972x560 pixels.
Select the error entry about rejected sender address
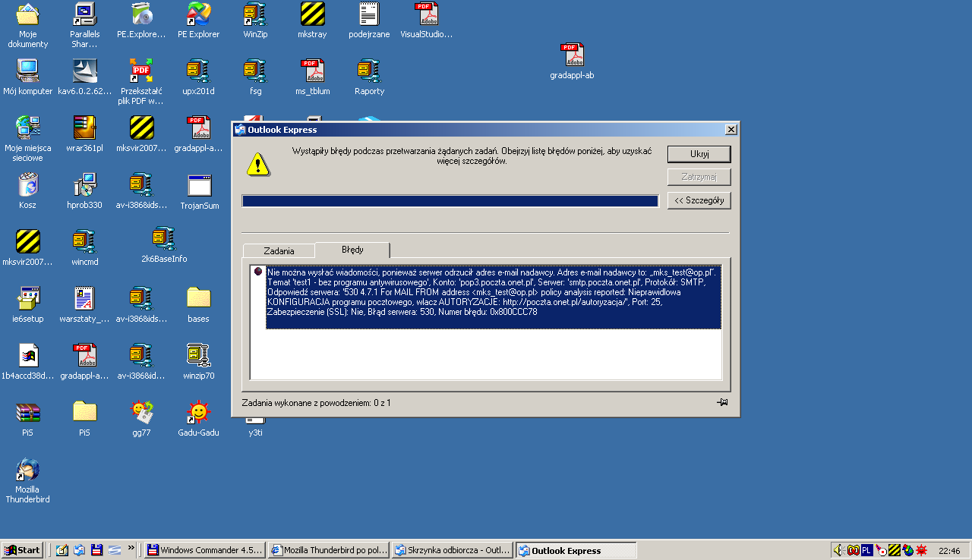pyautogui.click(x=493, y=297)
